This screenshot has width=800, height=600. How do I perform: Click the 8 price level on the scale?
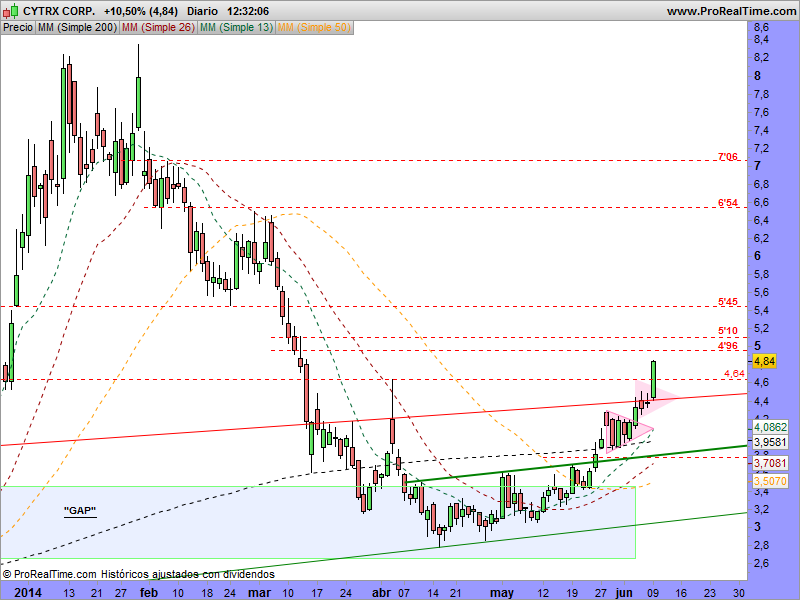pyautogui.click(x=758, y=76)
